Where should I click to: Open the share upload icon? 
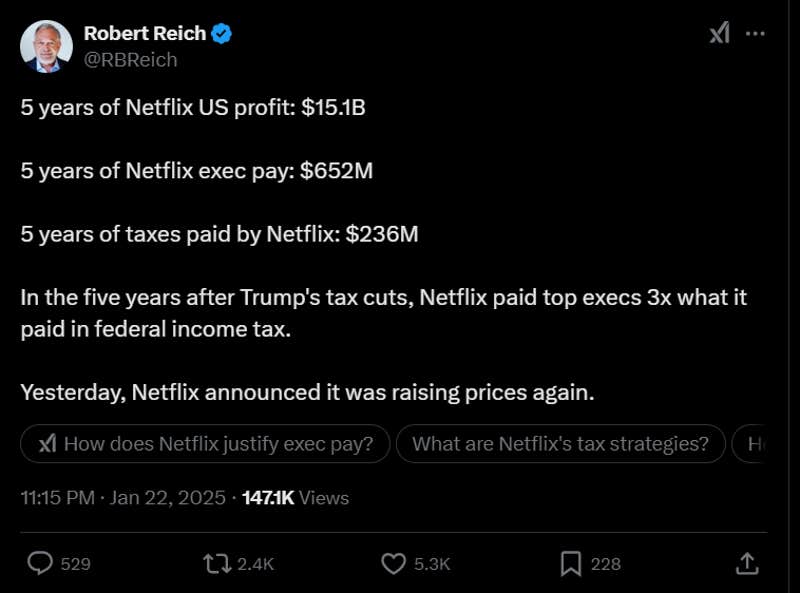(746, 563)
